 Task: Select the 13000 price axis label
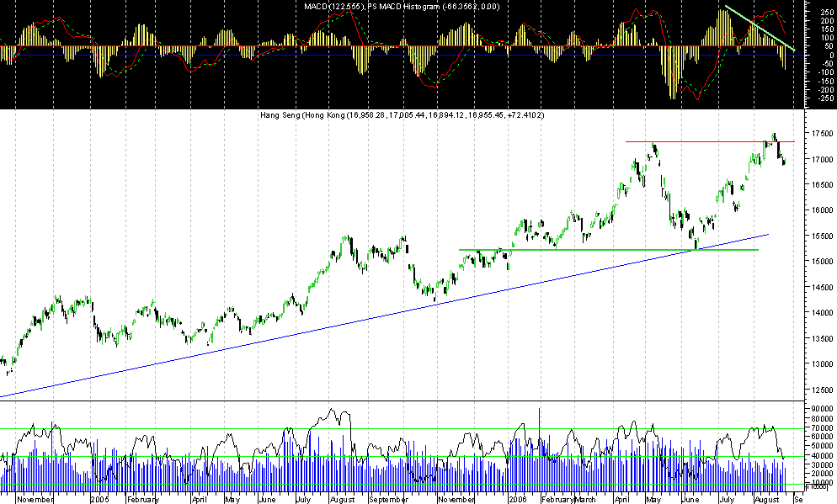pos(822,364)
